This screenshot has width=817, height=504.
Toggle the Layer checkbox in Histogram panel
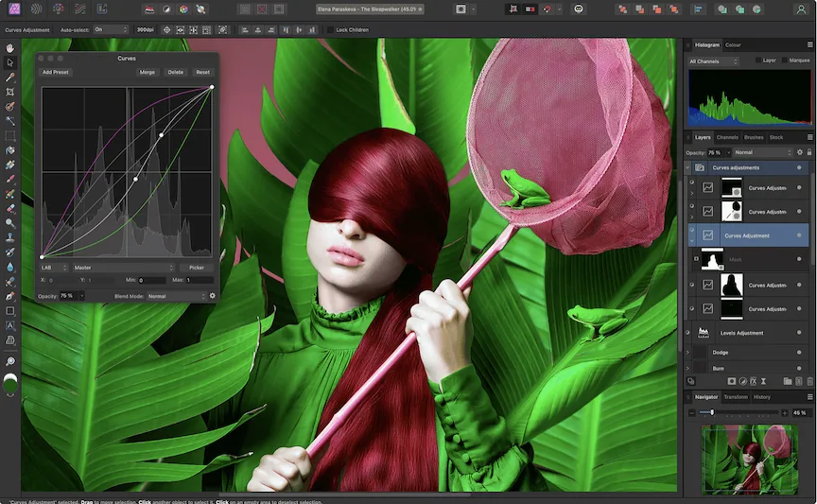[757, 61]
